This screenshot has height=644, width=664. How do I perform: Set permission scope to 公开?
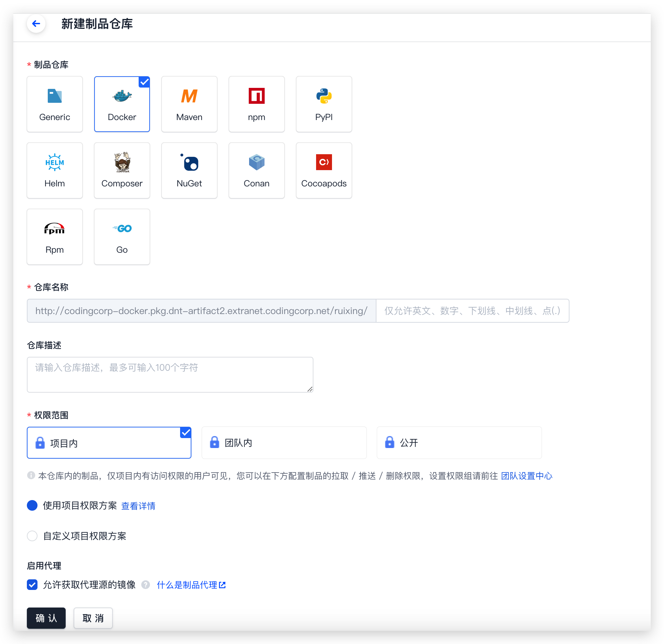459,443
